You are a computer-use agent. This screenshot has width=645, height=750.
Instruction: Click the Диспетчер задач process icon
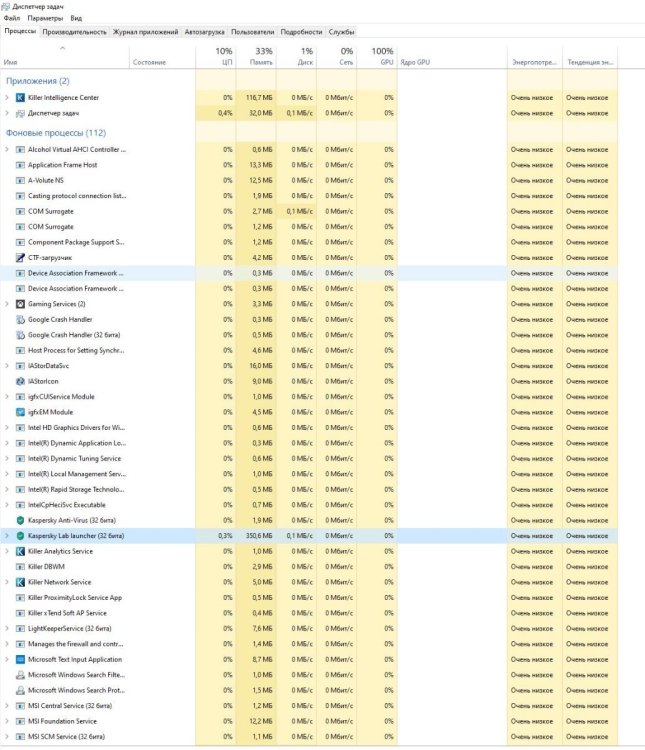click(x=20, y=113)
